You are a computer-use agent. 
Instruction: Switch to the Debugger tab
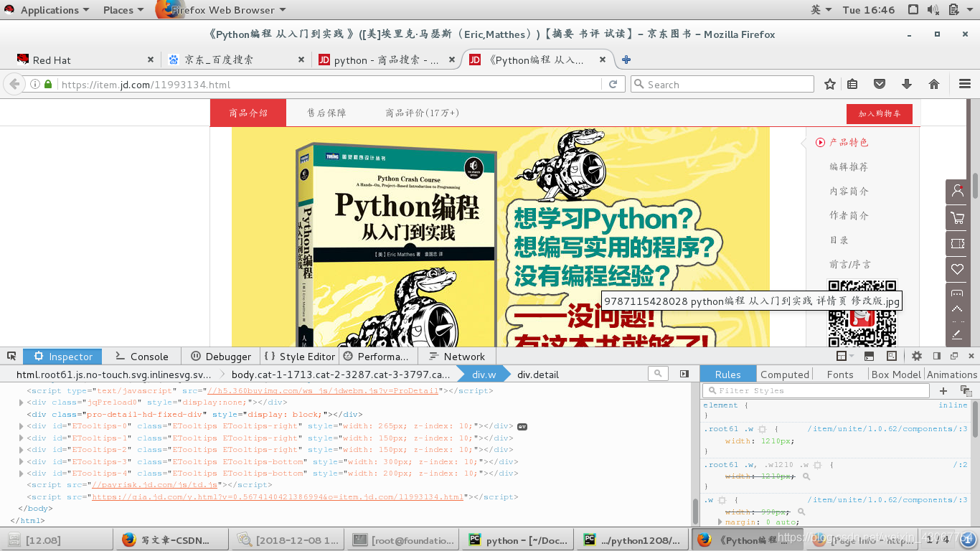(221, 357)
